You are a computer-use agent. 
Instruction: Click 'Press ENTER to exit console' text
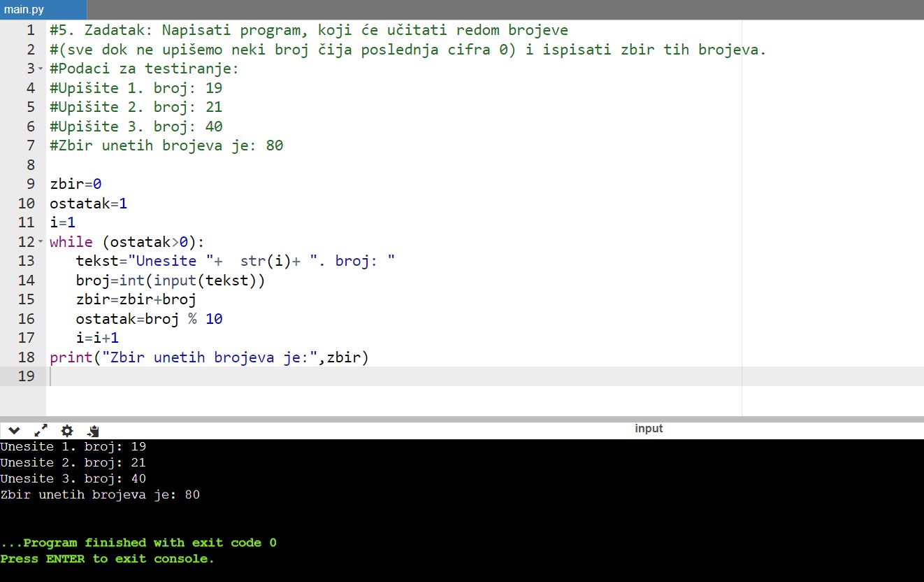click(x=107, y=559)
